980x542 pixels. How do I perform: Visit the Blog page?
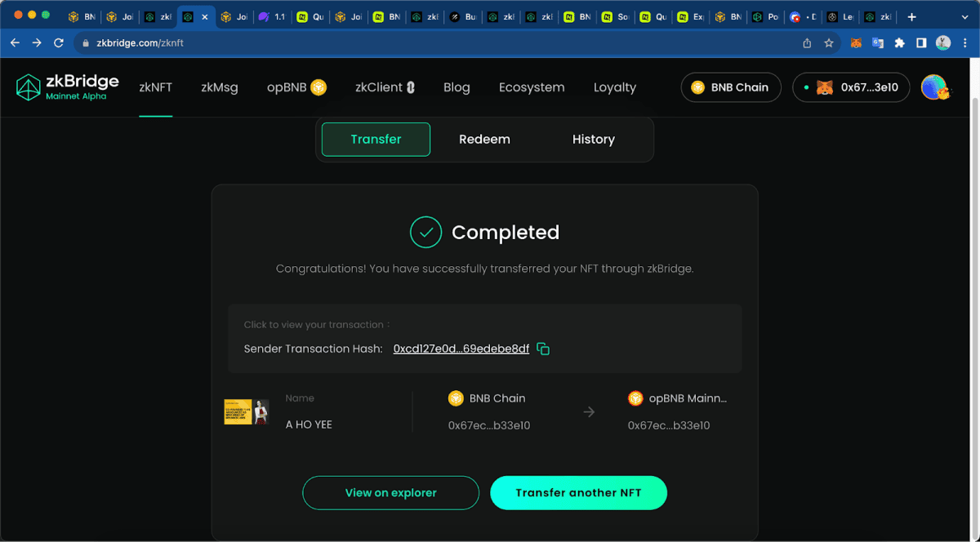(x=457, y=87)
